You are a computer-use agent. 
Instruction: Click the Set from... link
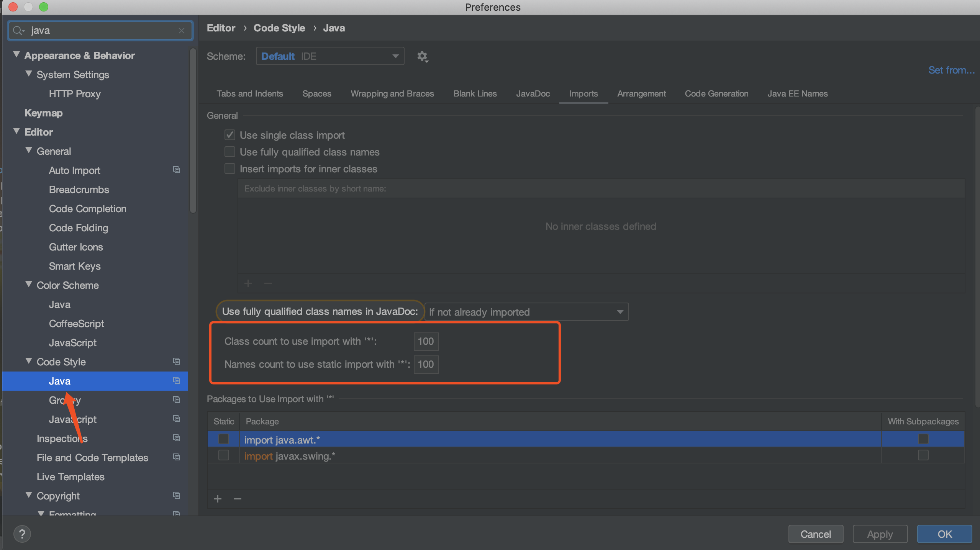point(951,70)
